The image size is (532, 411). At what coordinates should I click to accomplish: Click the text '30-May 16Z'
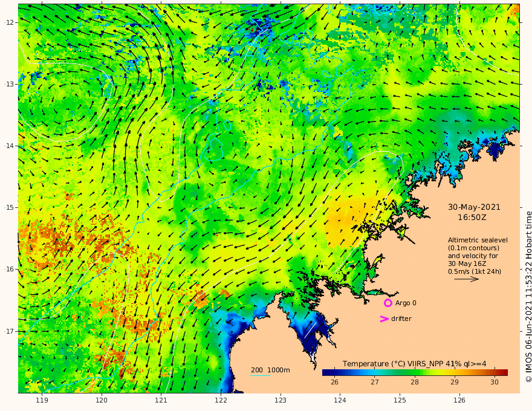[x=467, y=264]
